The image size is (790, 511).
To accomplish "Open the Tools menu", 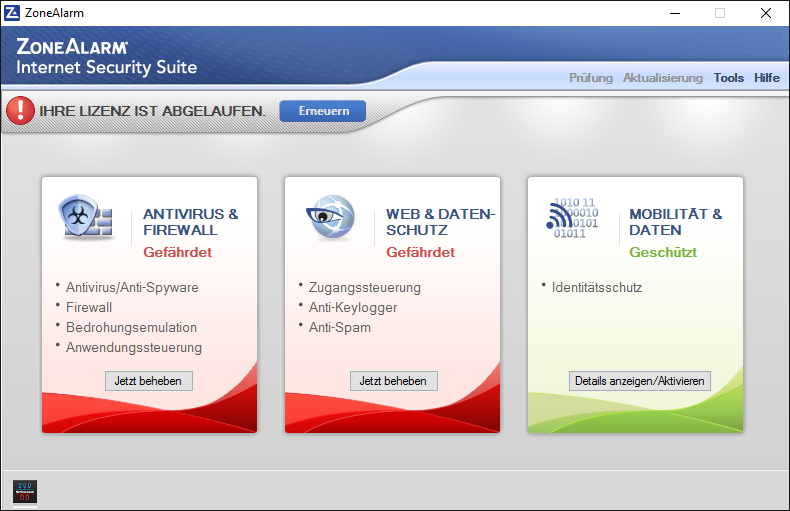I will (728, 78).
